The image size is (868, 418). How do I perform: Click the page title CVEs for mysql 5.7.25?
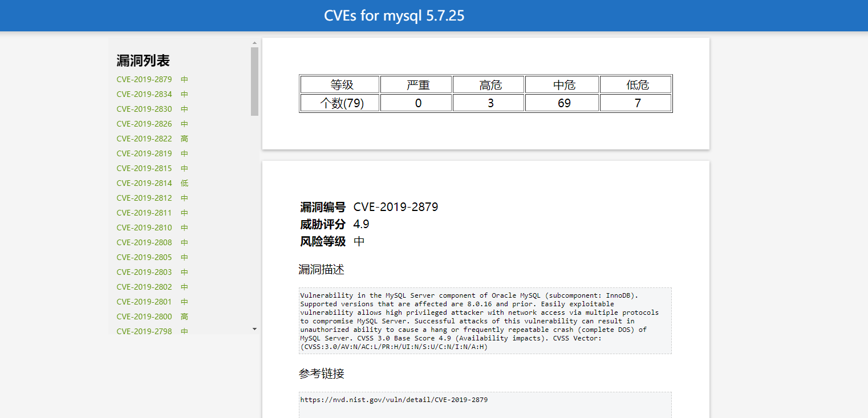click(394, 15)
